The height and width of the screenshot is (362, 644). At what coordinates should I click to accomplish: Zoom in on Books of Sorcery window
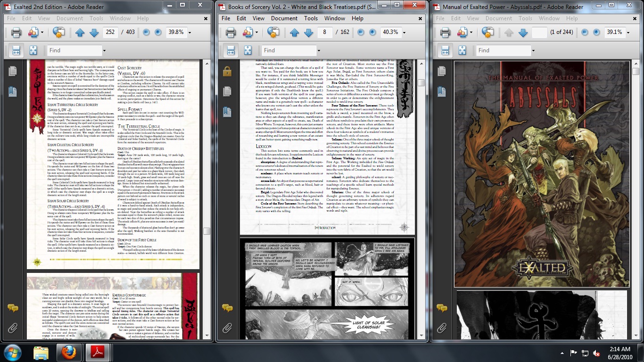(x=372, y=32)
